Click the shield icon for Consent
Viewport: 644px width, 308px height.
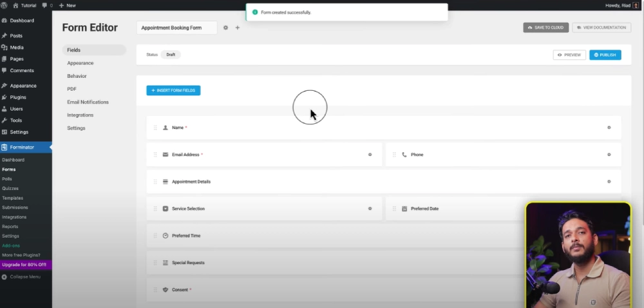[166, 290]
